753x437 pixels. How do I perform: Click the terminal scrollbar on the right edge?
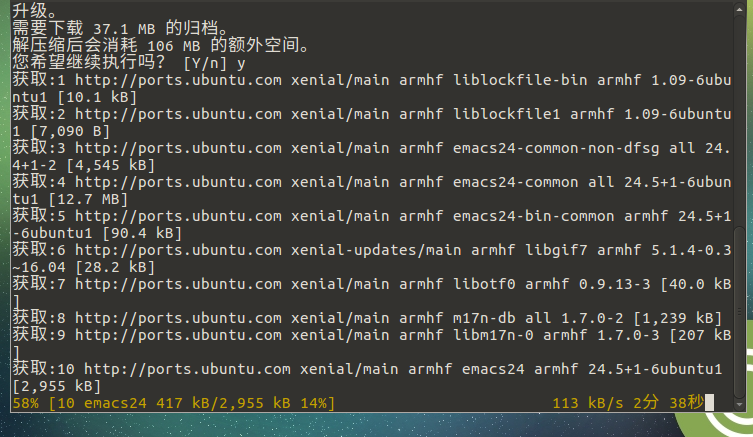[746, 200]
